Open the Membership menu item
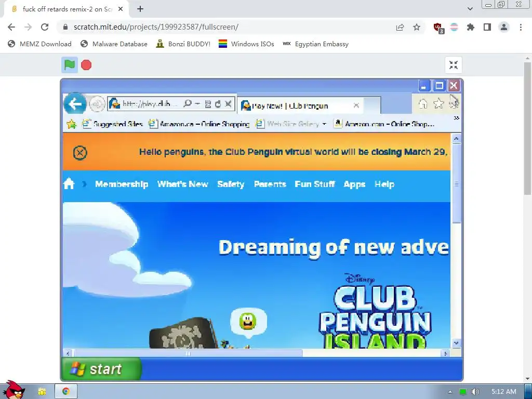 click(122, 184)
